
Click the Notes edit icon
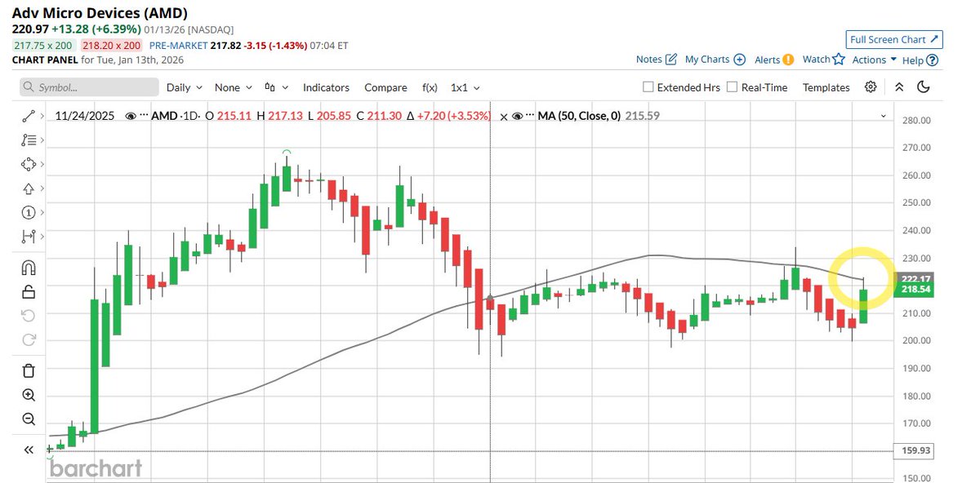(x=671, y=60)
